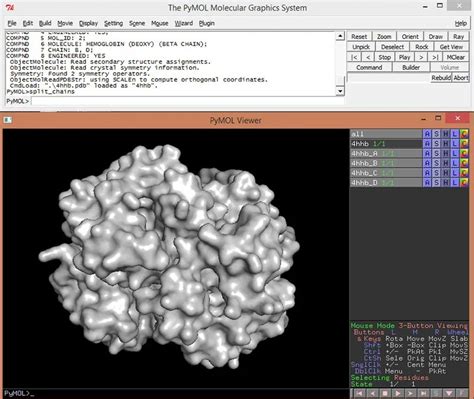The image size is (474, 399).
Task: Open the Hide menu for 4hhb_D
Action: pyautogui.click(x=445, y=182)
